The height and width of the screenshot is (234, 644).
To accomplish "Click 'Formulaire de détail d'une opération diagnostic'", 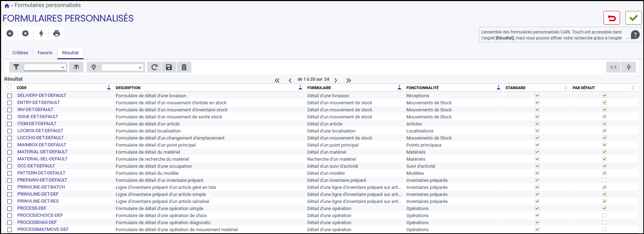I will (x=163, y=223).
